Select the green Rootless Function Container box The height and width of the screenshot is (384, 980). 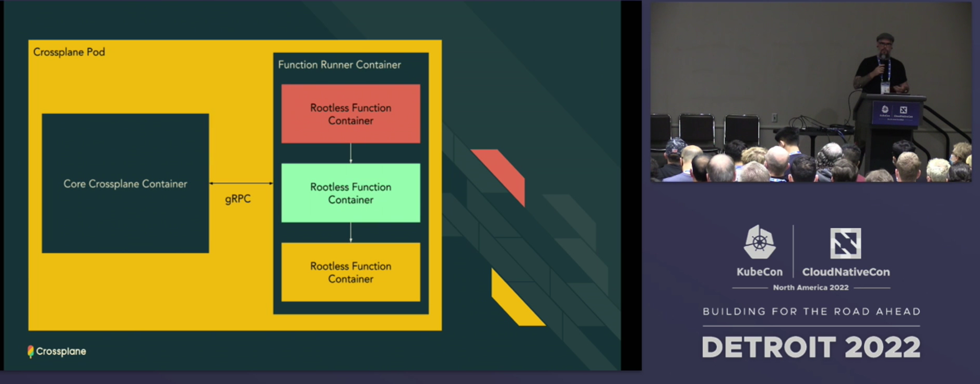[351, 193]
